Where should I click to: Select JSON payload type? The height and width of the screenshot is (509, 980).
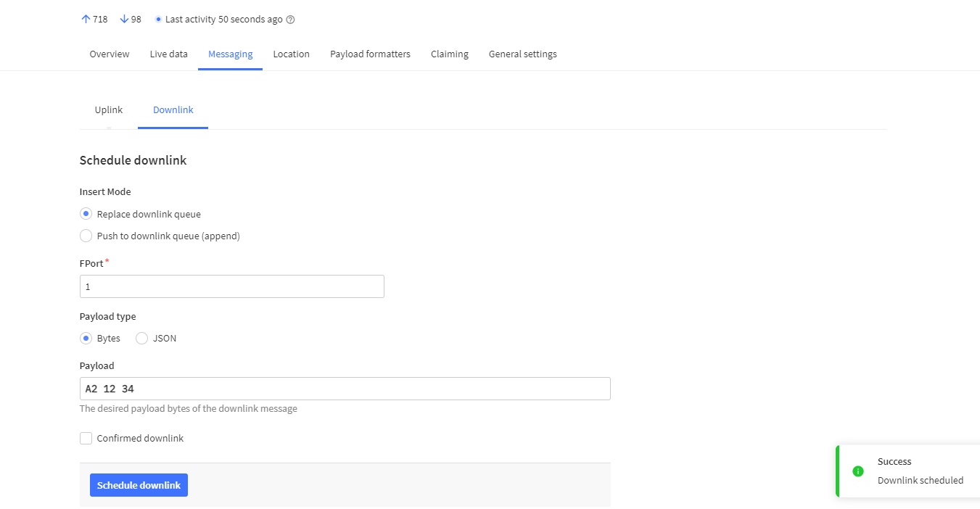(142, 338)
